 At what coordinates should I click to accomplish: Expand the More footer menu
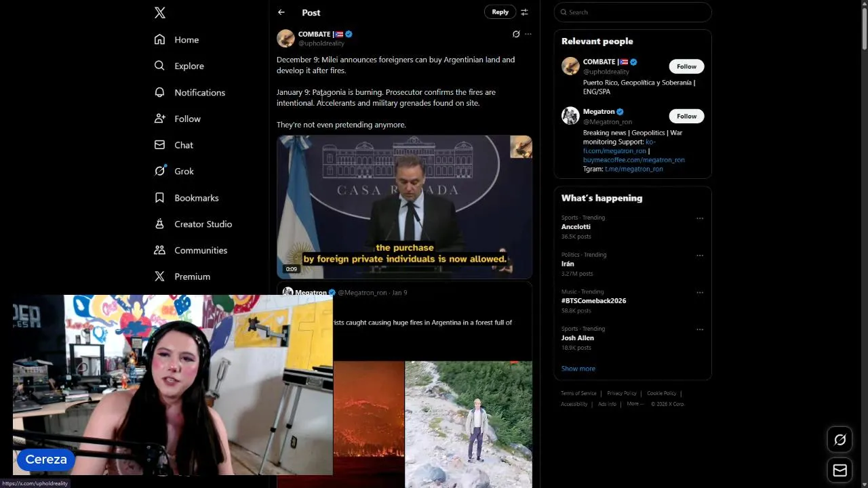(635, 404)
